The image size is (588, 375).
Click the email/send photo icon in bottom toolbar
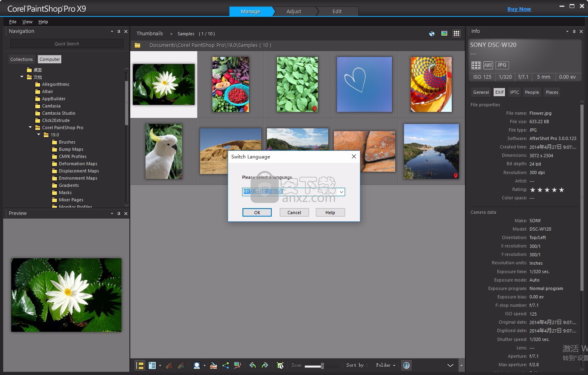[x=214, y=365]
